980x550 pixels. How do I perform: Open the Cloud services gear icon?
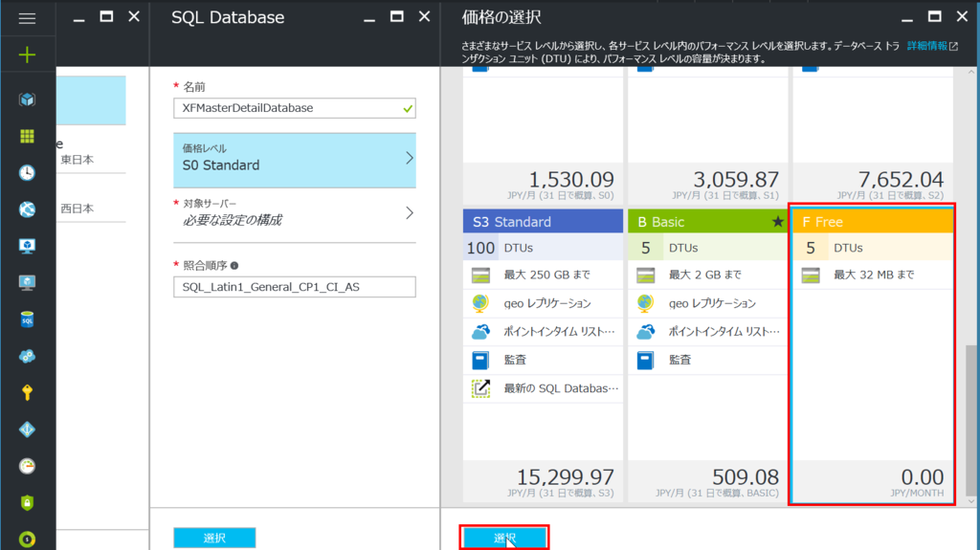pos(27,356)
